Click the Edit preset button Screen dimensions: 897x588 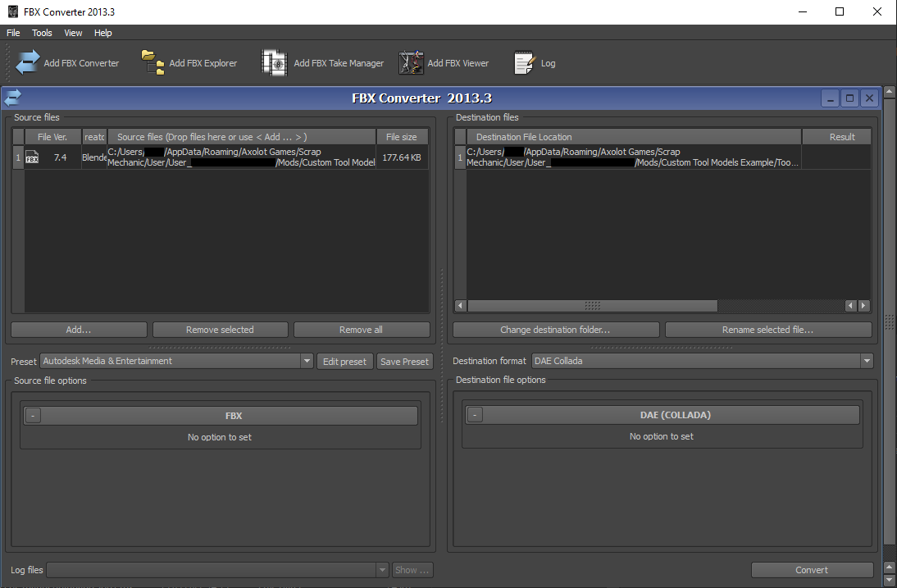344,362
